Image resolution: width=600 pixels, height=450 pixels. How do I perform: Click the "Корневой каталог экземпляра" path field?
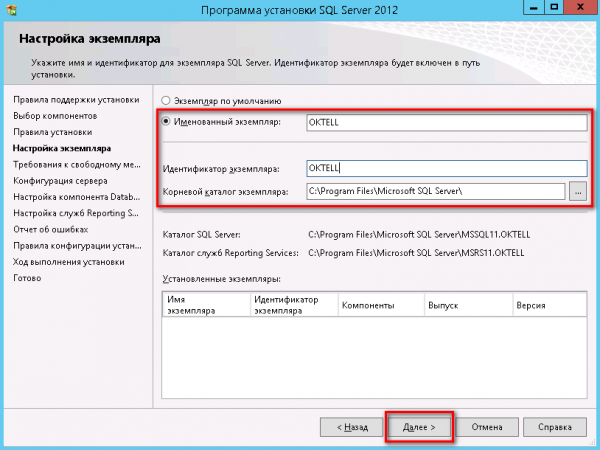(436, 191)
